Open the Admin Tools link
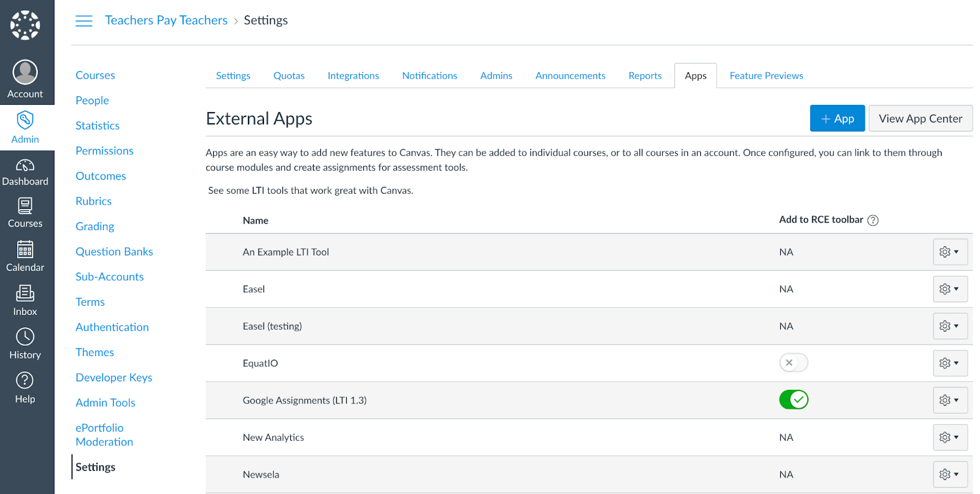980x494 pixels. coord(105,403)
